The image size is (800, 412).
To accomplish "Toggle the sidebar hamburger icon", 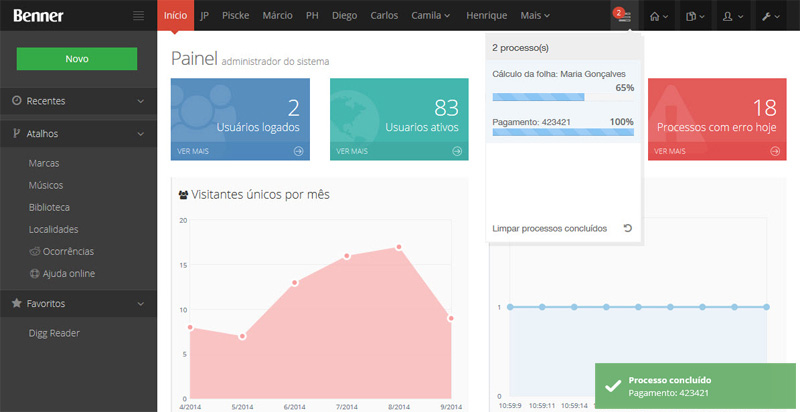I will coord(138,16).
